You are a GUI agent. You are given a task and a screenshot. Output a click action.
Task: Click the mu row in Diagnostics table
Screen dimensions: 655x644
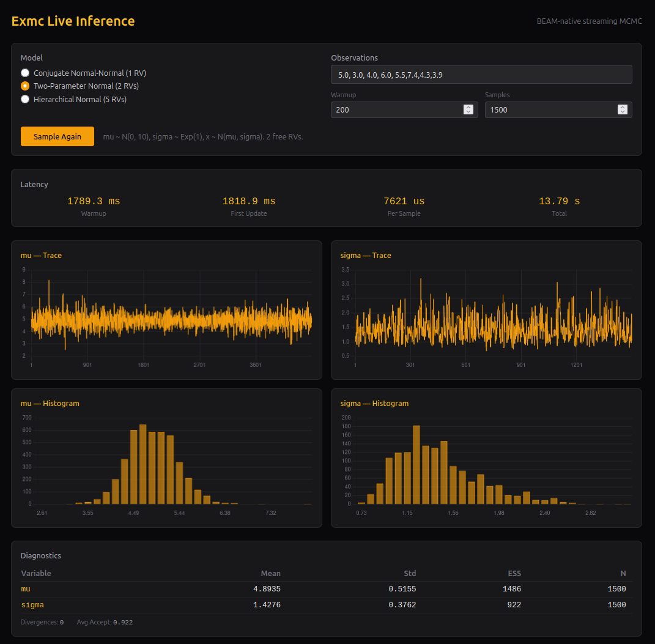323,589
